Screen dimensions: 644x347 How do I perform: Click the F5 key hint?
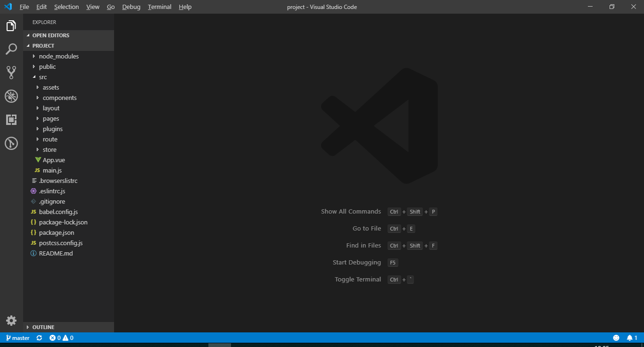pyautogui.click(x=393, y=263)
